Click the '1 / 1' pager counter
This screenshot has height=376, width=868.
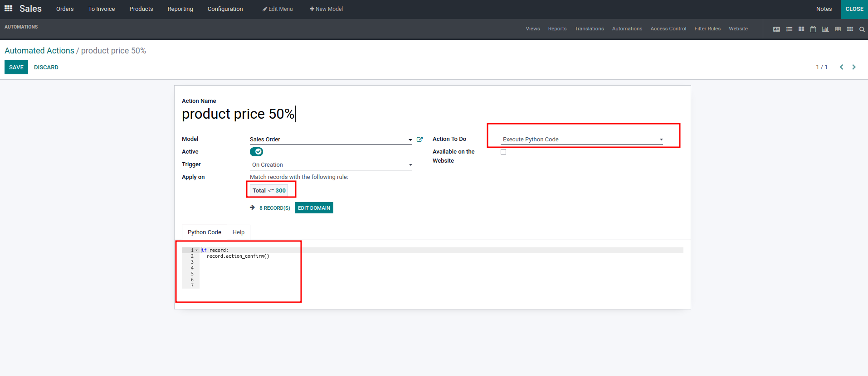coord(822,67)
